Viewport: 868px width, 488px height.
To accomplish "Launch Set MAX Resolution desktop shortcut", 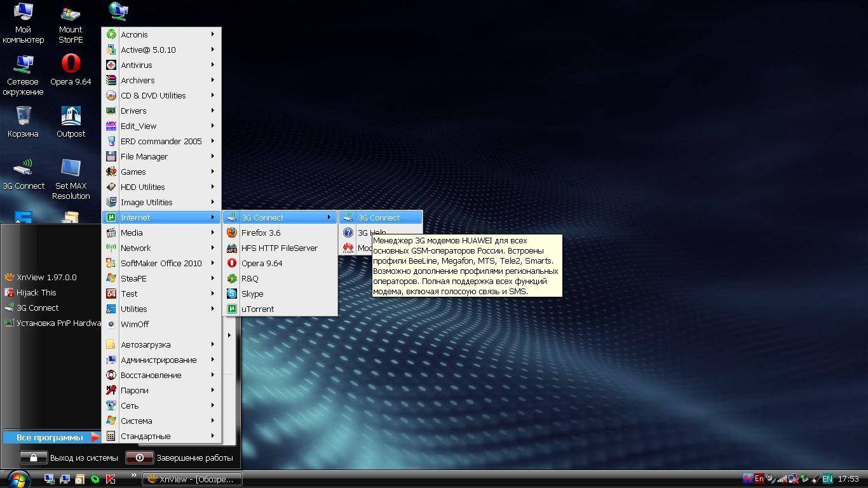I will coord(71,168).
